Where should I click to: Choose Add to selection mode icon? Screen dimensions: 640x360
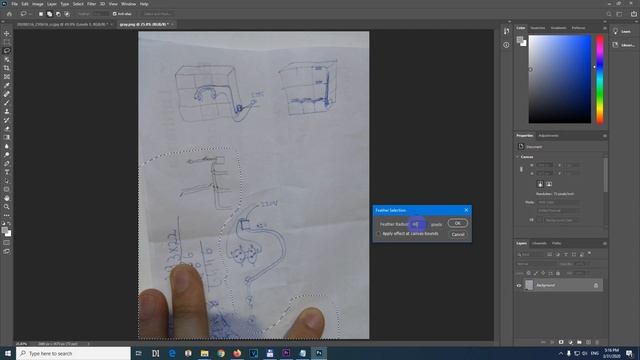tap(49, 14)
